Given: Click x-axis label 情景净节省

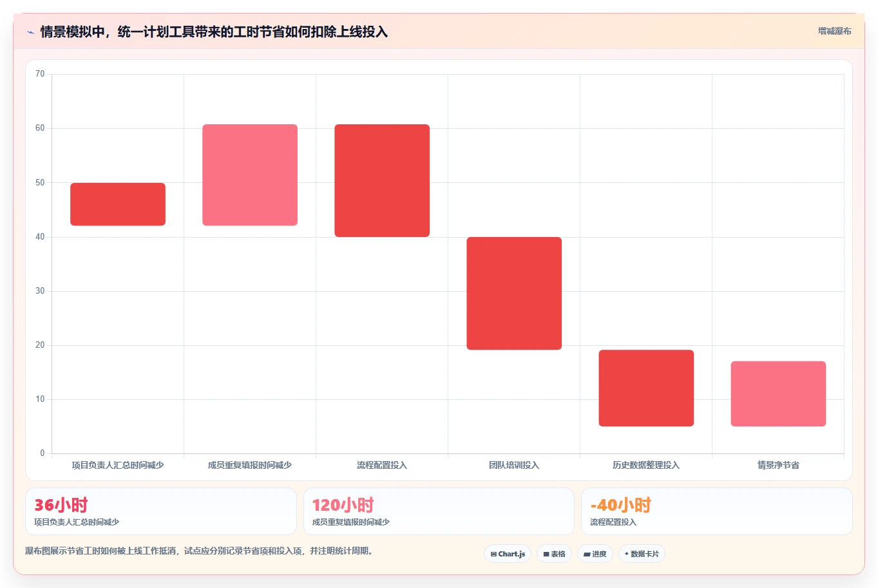Looking at the screenshot, I should click(778, 465).
